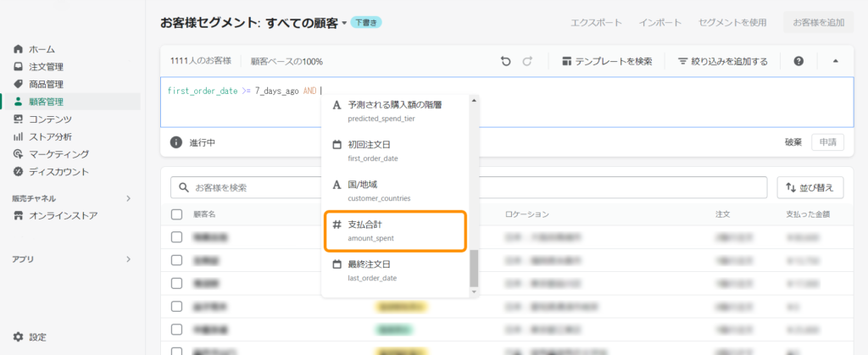Viewport: 868px width, 355px height.
Task: Check the first customer row checkbox
Action: pyautogui.click(x=176, y=237)
